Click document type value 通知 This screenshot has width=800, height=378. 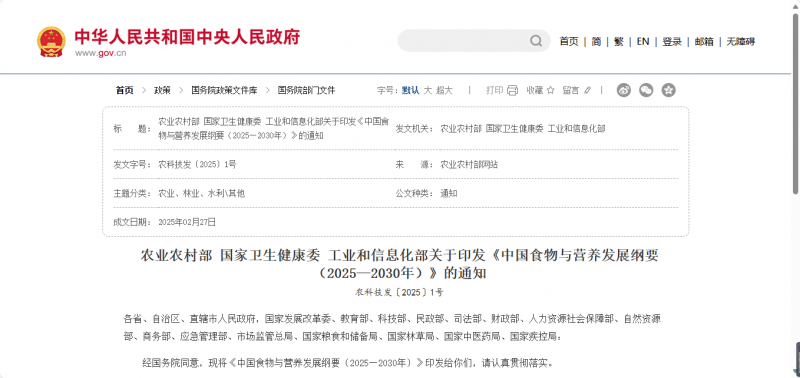tap(448, 193)
